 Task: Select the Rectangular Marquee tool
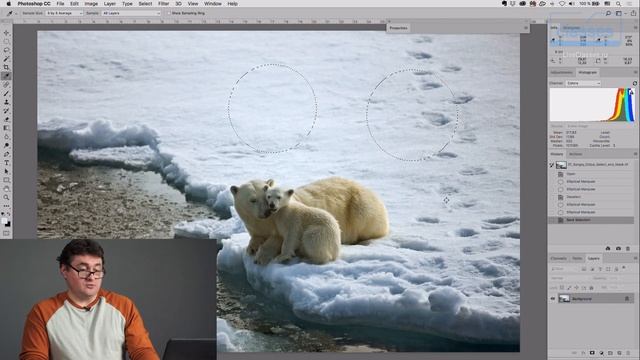click(x=6, y=42)
